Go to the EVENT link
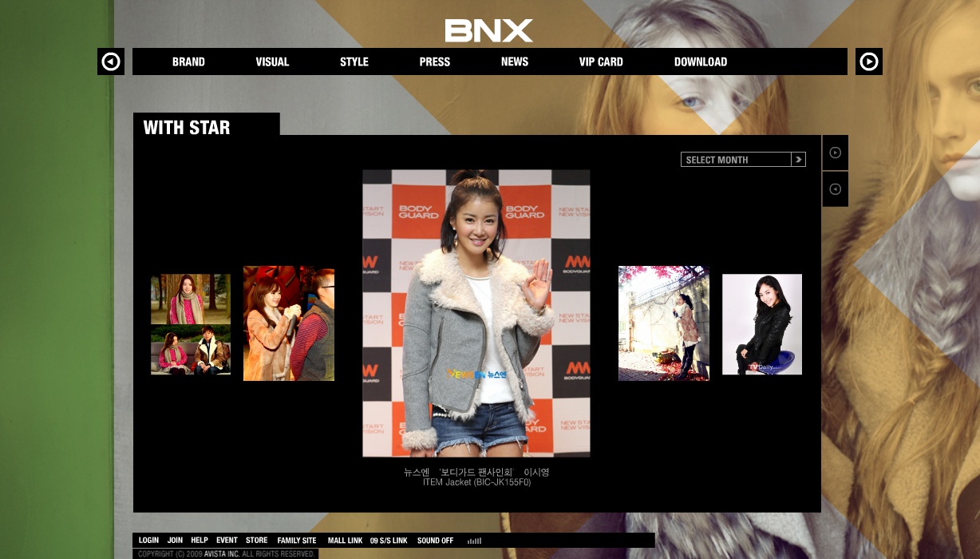This screenshot has width=980, height=559. pos(227,541)
